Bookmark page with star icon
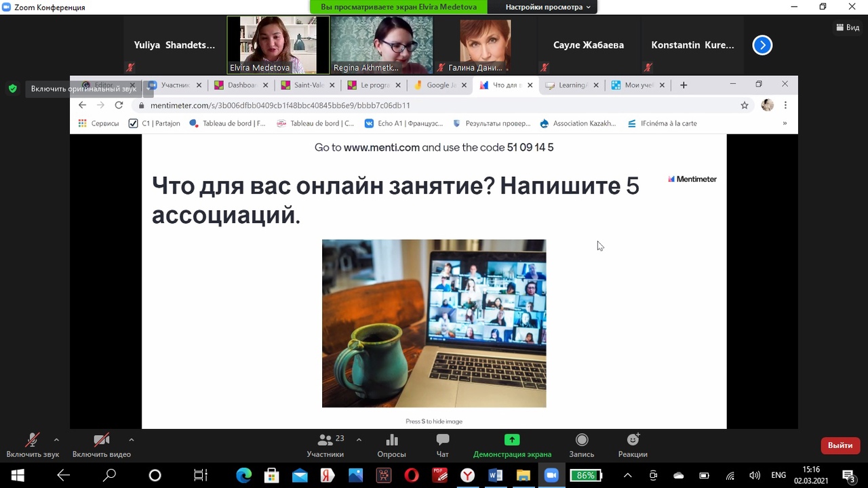868x488 pixels. [x=745, y=105]
